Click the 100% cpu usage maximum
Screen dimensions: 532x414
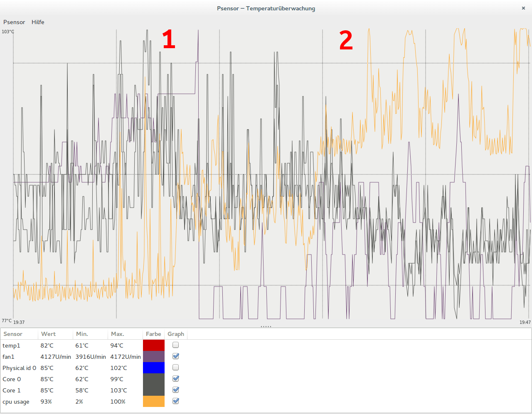pyautogui.click(x=118, y=402)
